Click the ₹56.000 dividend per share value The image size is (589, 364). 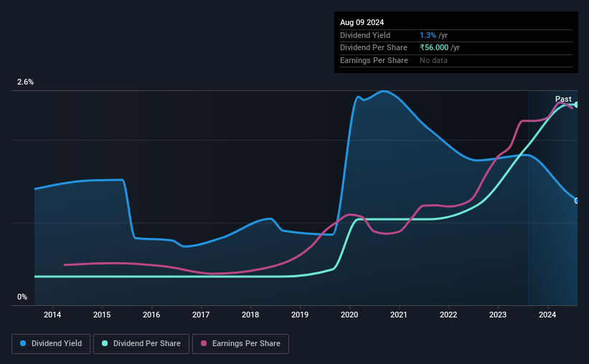[x=434, y=48]
